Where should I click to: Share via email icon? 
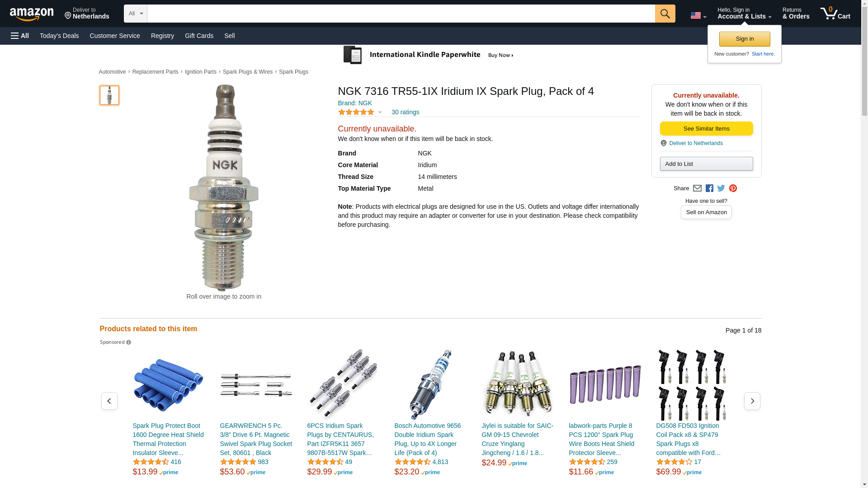click(697, 188)
